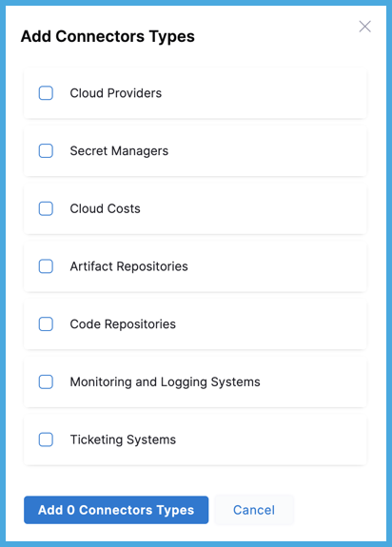Click empty space in the Ticketing Systems card

tap(272, 440)
